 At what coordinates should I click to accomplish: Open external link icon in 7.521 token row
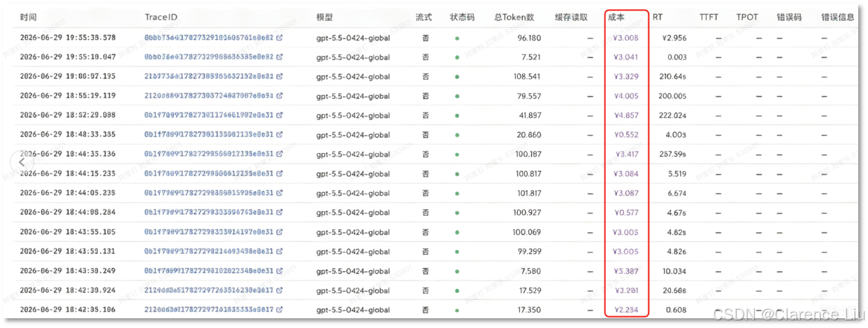point(280,57)
